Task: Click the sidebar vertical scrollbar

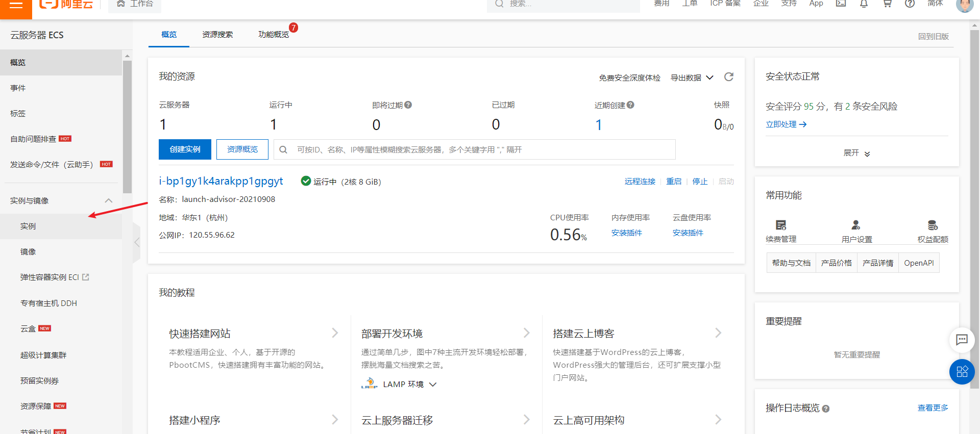Action: point(127,126)
